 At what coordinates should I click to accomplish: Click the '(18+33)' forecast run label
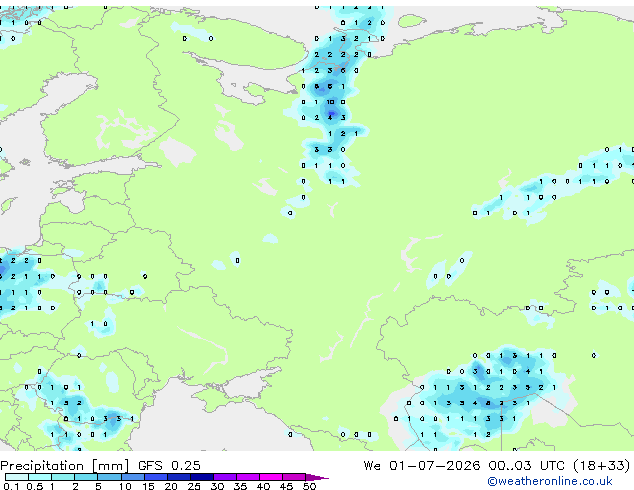click(x=602, y=466)
